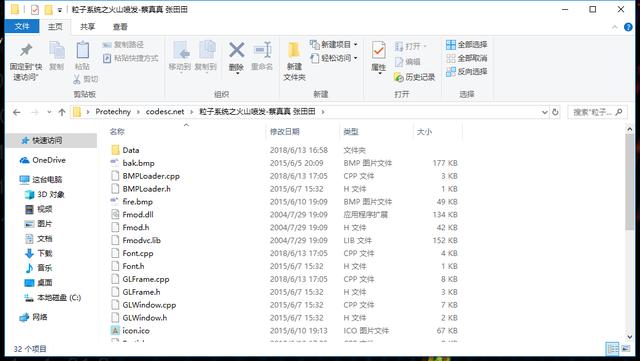This screenshot has height=361, width=640.
Task: Open Network in the navigation pane
Action: coord(33,317)
